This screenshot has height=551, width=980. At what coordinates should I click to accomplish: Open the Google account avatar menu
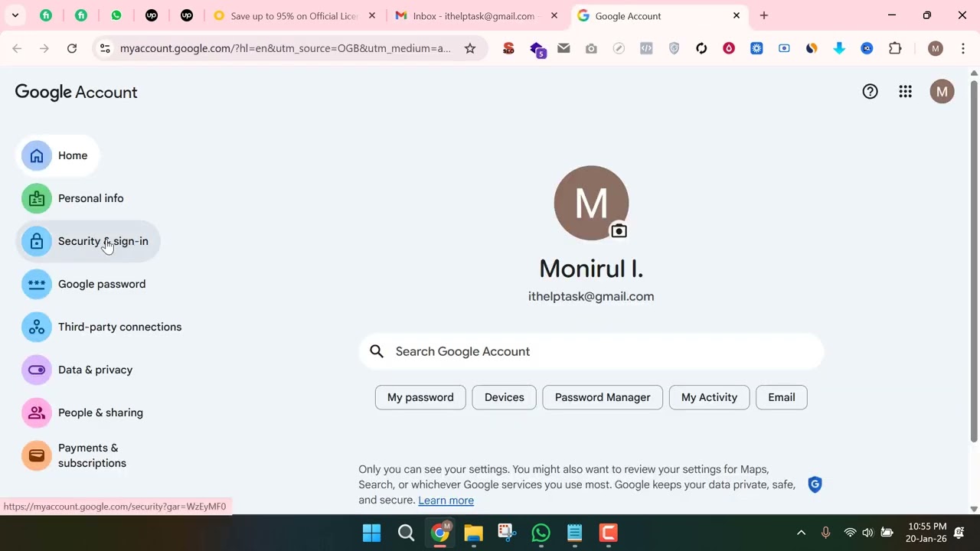942,92
